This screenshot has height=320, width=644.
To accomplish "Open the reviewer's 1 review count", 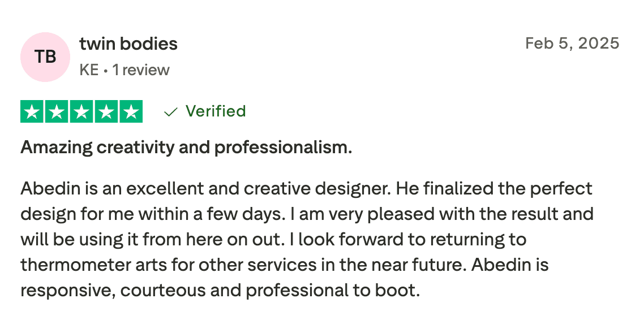I will pos(140,70).
